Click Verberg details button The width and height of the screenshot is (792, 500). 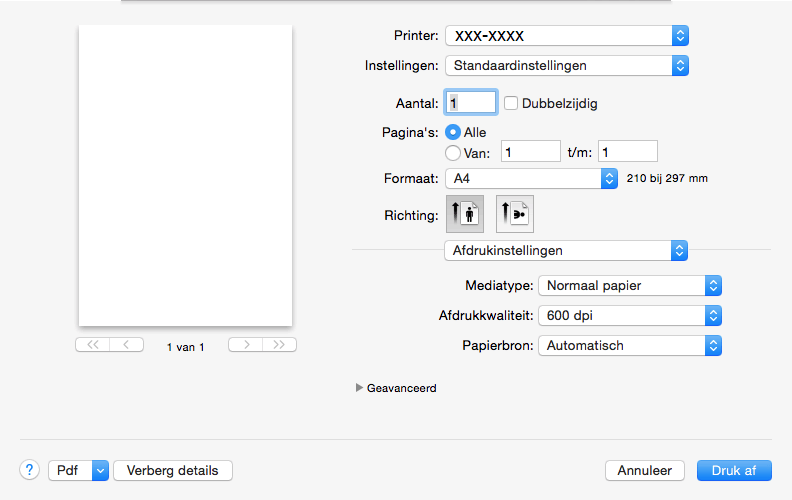173,470
